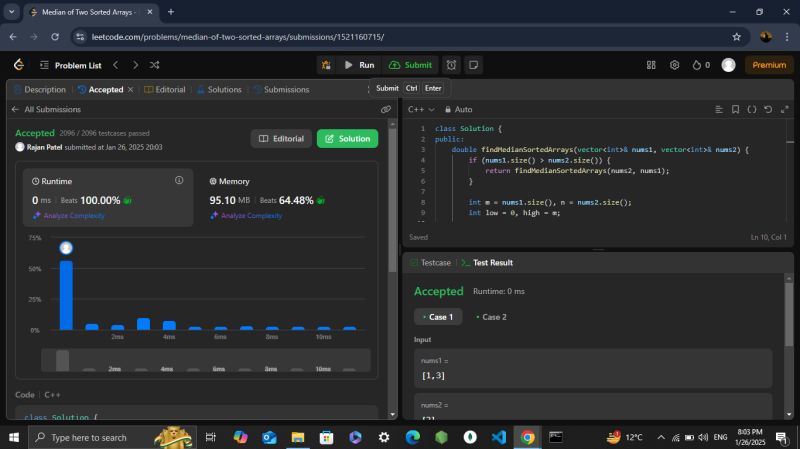Reload the browser page
This screenshot has height=449, width=800.
point(55,37)
